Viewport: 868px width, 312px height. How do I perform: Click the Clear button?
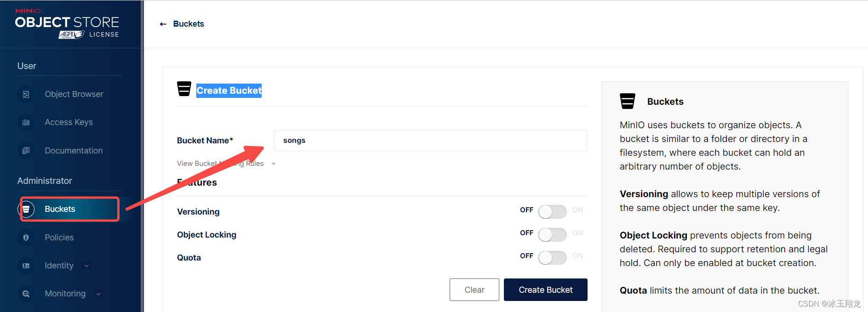tap(474, 290)
